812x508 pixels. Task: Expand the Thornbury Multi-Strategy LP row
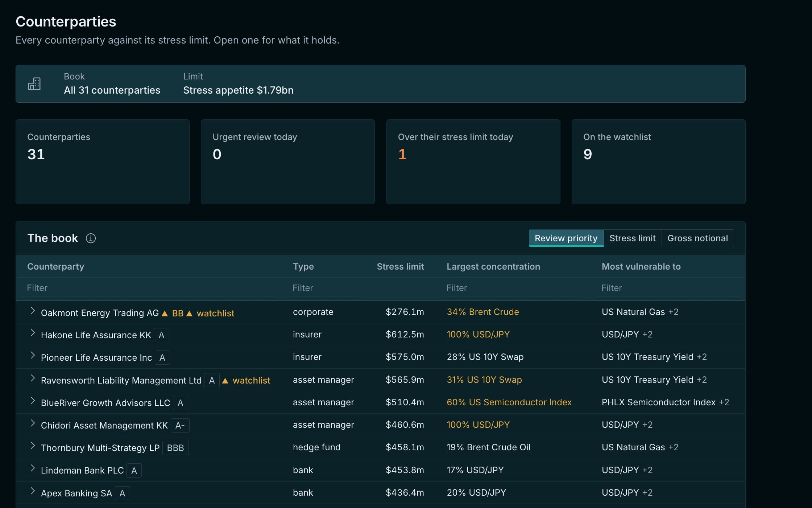33,446
